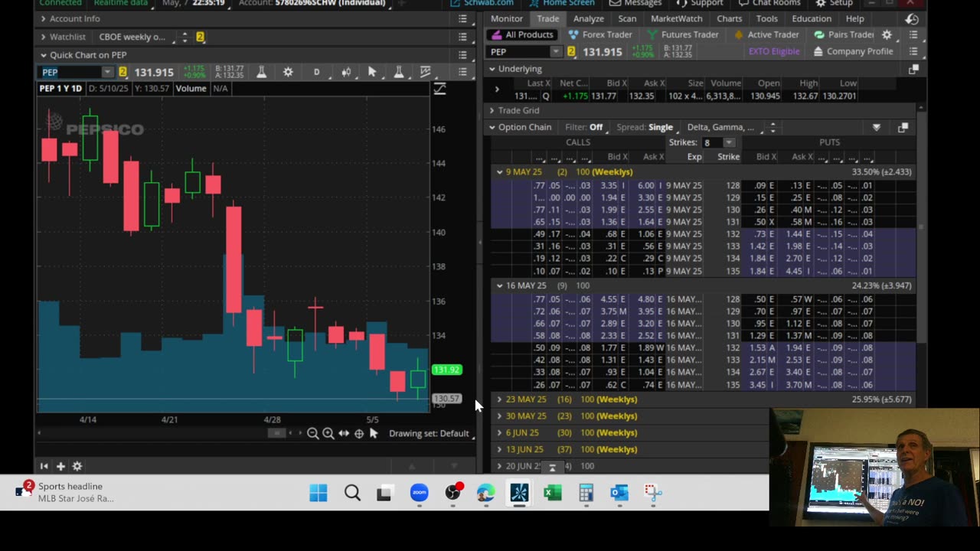Select the Forex Trader sub-tab
The height and width of the screenshot is (551, 980).
click(x=599, y=34)
